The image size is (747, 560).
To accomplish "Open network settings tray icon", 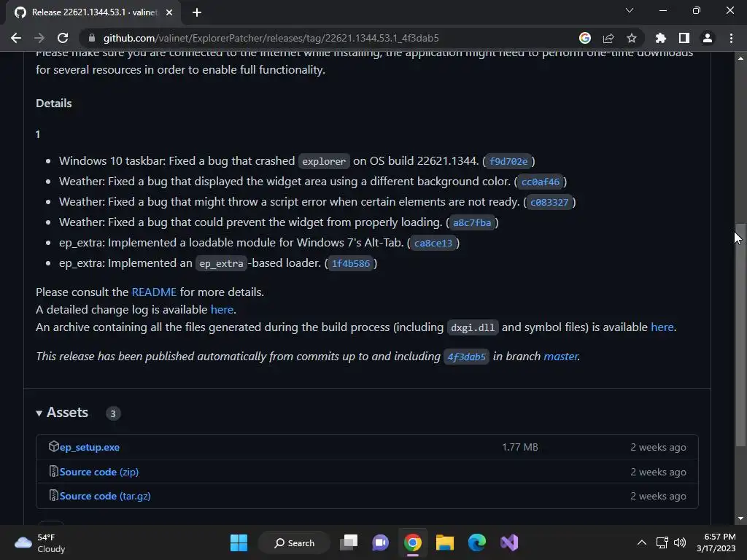I will (662, 542).
